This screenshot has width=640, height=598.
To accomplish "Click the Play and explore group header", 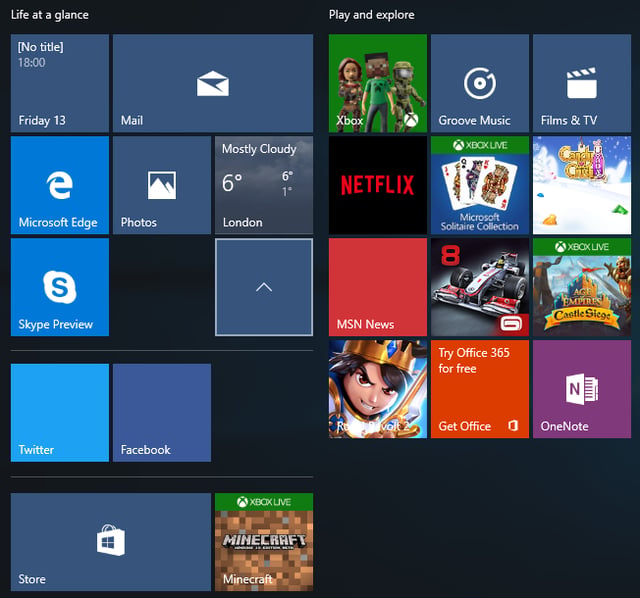I will [x=372, y=15].
